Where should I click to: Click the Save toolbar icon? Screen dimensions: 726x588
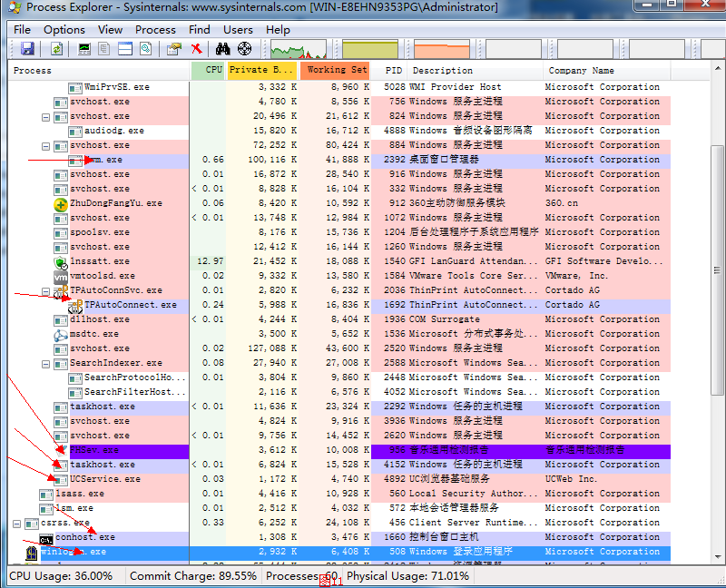[x=27, y=49]
